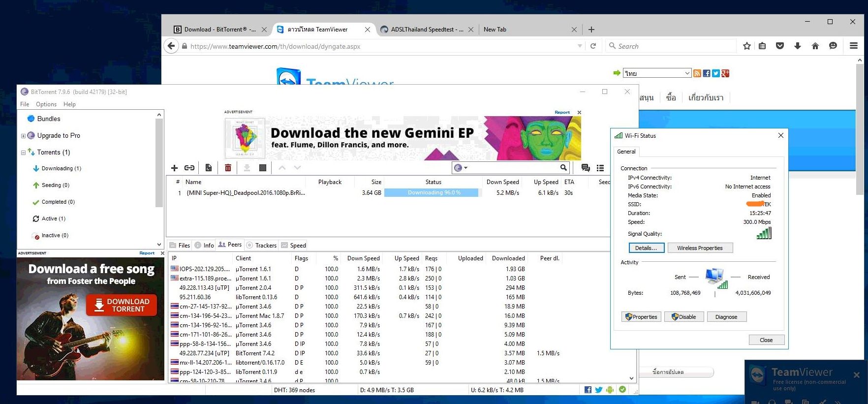Create a new torrent file icon
The width and height of the screenshot is (868, 404).
(209, 168)
